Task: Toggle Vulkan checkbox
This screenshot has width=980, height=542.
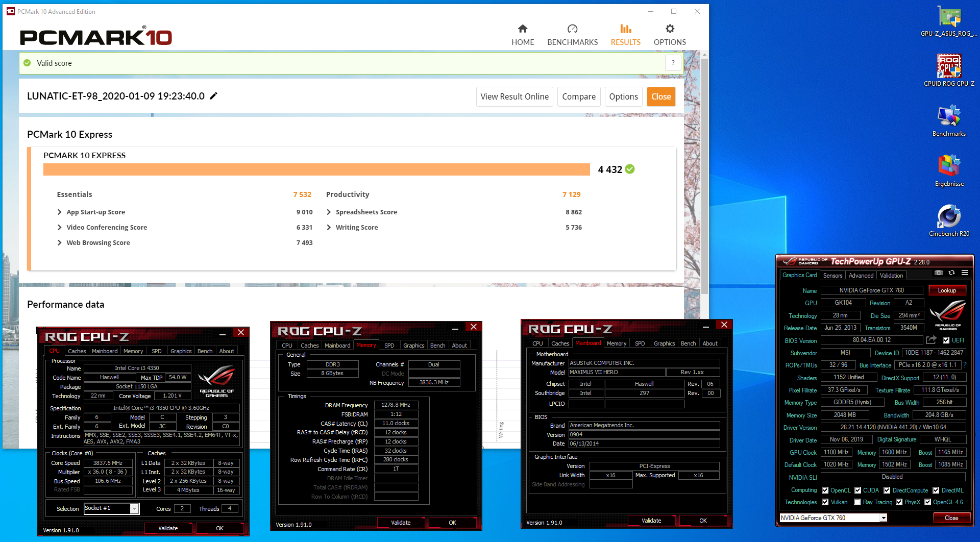Action: pyautogui.click(x=825, y=502)
